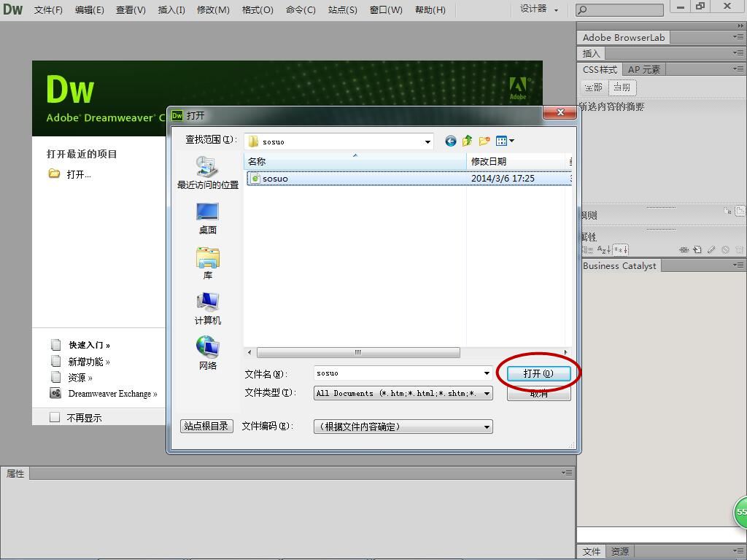The width and height of the screenshot is (747, 560).
Task: Click the 取消 button
Action: (x=538, y=394)
